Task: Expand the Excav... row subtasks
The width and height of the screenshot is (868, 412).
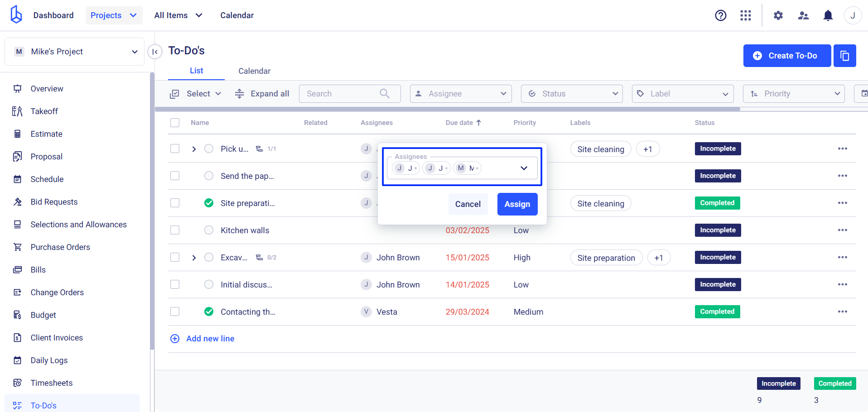Action: point(194,258)
